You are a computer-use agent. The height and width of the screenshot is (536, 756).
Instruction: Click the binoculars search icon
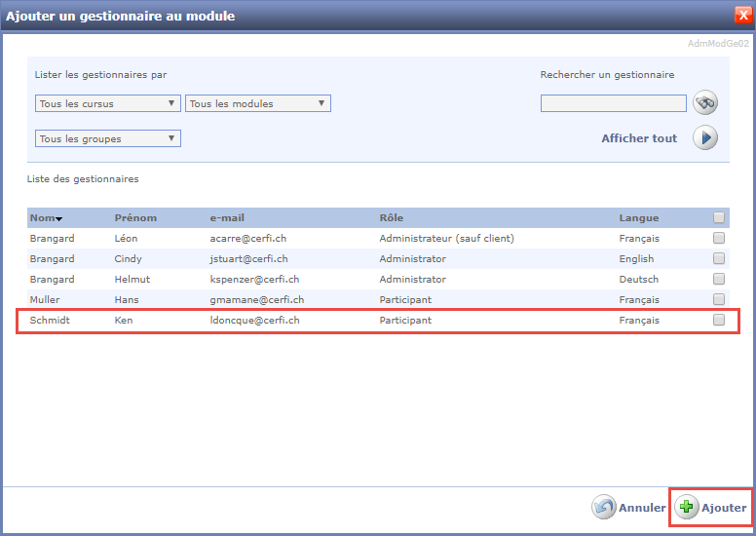coord(705,102)
